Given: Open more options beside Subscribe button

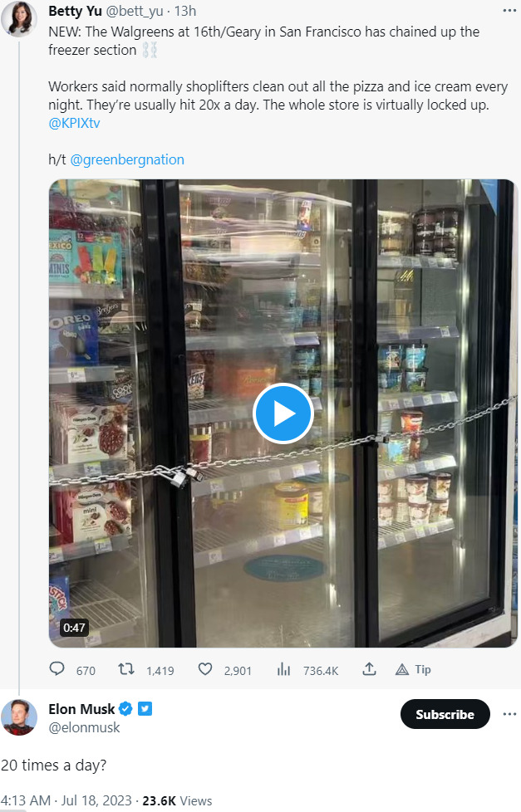Looking at the screenshot, I should tap(509, 714).
